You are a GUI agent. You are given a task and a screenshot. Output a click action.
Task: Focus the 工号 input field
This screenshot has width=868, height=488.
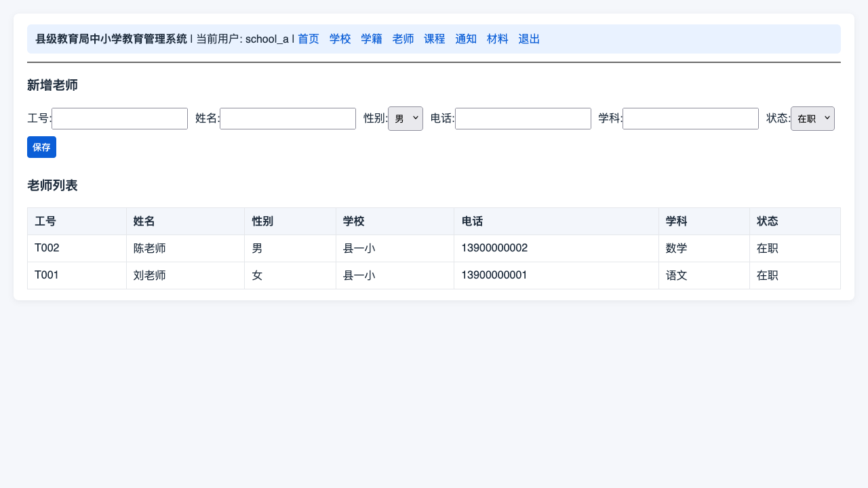(119, 119)
